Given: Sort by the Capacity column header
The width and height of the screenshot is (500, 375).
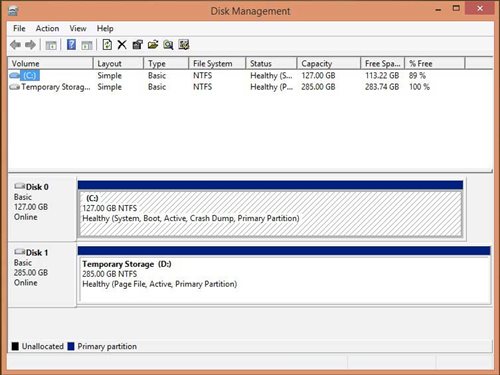Looking at the screenshot, I should point(329,63).
